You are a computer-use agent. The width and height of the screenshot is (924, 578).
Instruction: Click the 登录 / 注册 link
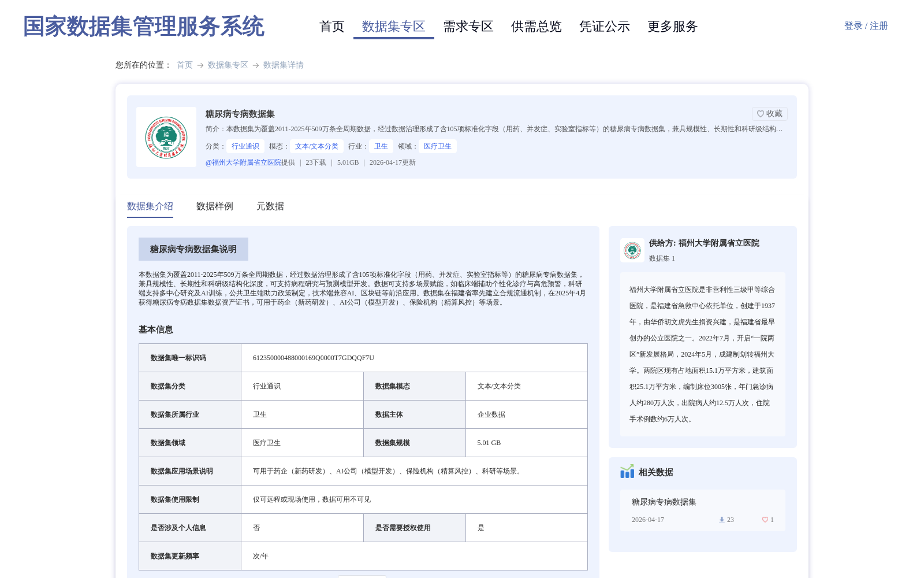click(x=866, y=26)
